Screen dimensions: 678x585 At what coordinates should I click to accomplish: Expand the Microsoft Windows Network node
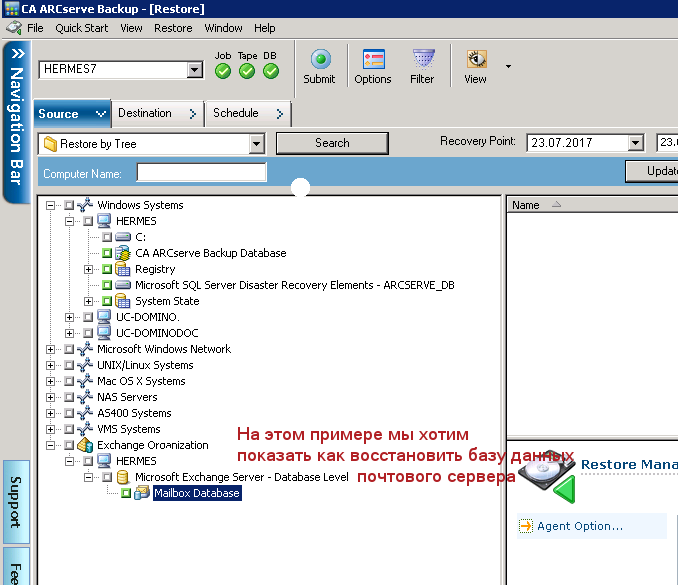(x=51, y=349)
